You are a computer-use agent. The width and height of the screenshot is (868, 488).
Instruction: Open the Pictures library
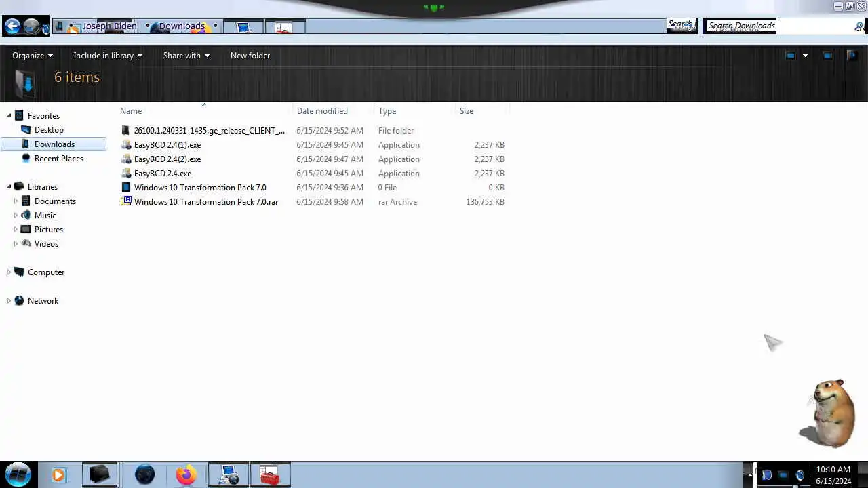coord(49,230)
